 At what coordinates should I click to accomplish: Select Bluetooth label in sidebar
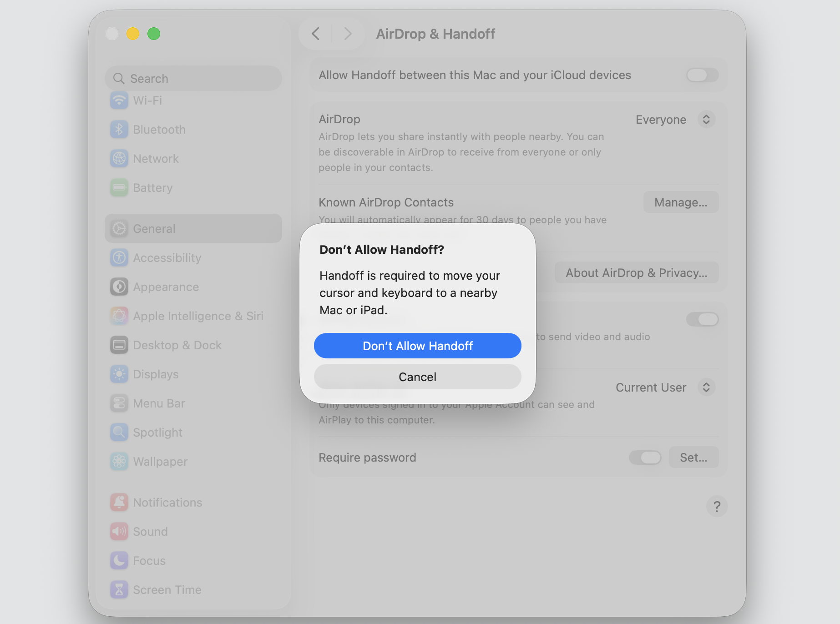pos(159,130)
